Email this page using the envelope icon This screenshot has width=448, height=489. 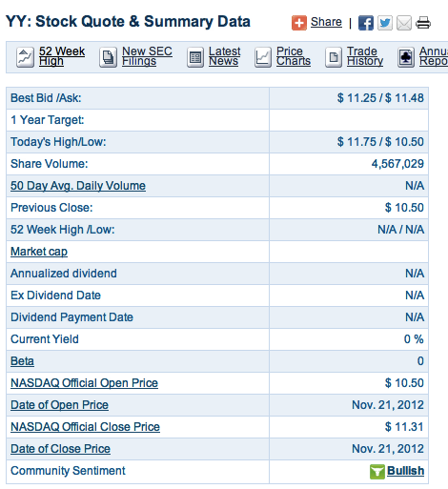pyautogui.click(x=404, y=23)
